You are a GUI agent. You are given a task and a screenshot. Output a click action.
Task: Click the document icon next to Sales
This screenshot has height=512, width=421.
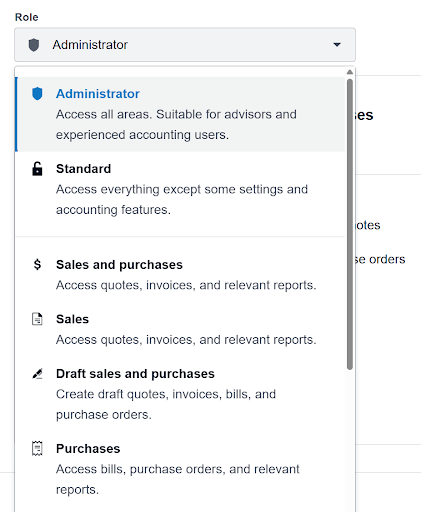click(x=37, y=319)
